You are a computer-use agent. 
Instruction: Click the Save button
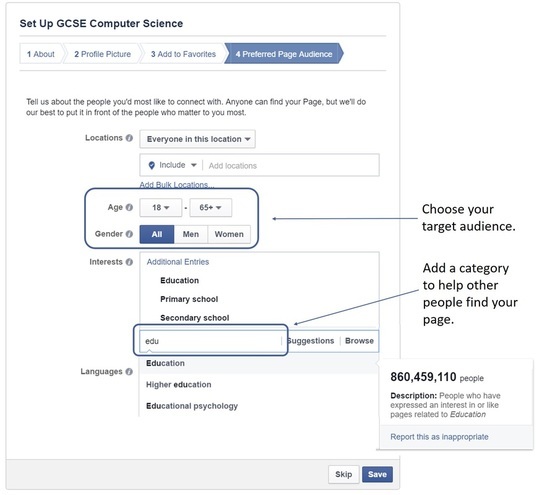coord(377,474)
